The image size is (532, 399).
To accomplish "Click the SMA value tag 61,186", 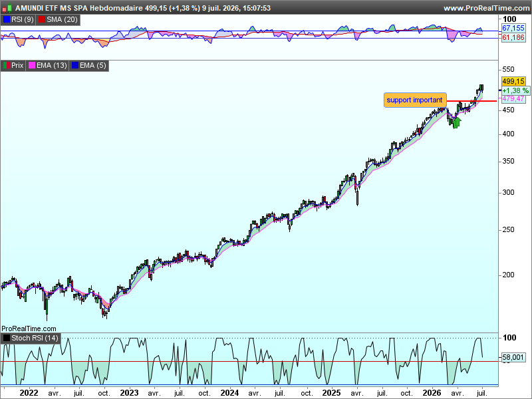I will [x=513, y=37].
